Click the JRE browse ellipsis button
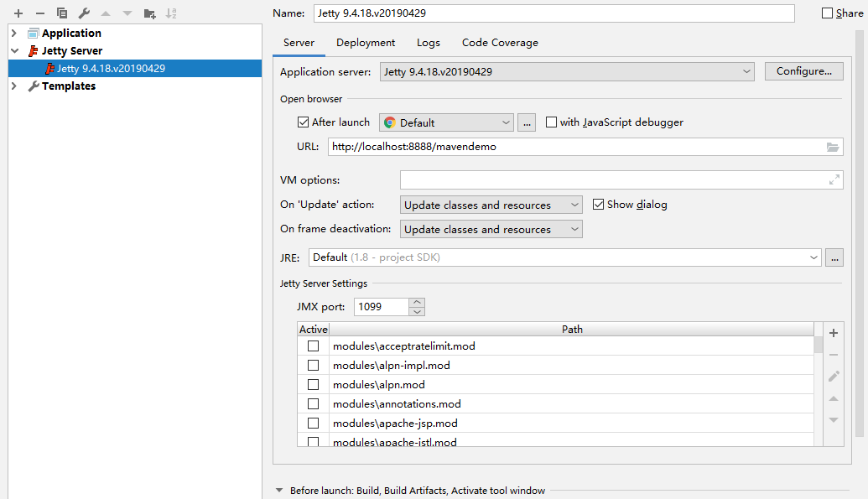Image resolution: width=868 pixels, height=499 pixels. pyautogui.click(x=834, y=258)
